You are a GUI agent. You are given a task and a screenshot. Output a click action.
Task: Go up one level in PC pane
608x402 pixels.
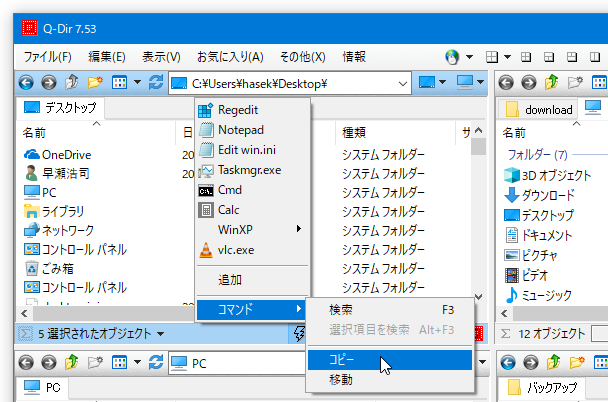(72, 362)
